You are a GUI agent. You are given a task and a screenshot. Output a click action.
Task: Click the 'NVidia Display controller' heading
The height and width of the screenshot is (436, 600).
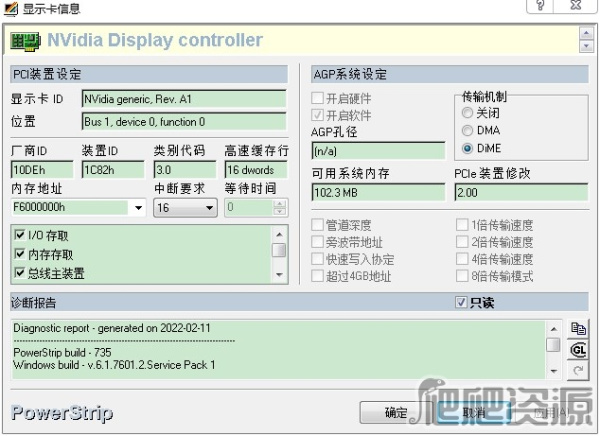(155, 40)
